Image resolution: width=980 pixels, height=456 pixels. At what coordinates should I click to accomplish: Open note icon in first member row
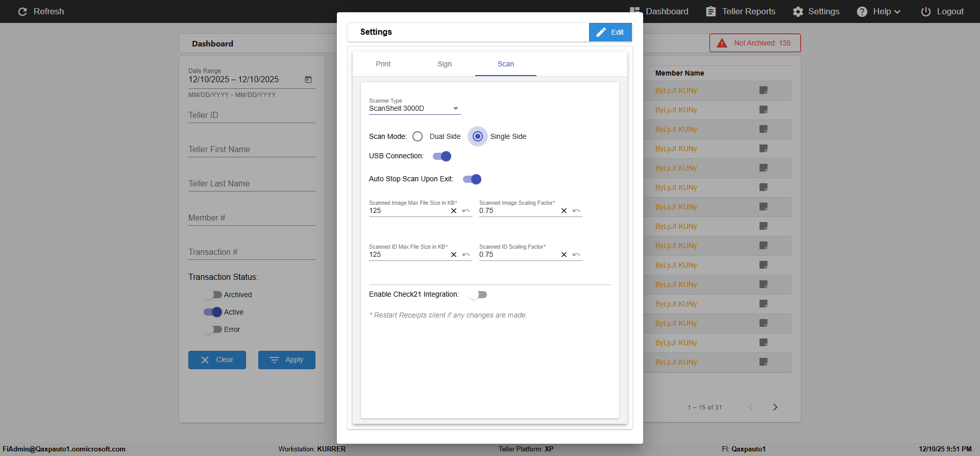764,90
